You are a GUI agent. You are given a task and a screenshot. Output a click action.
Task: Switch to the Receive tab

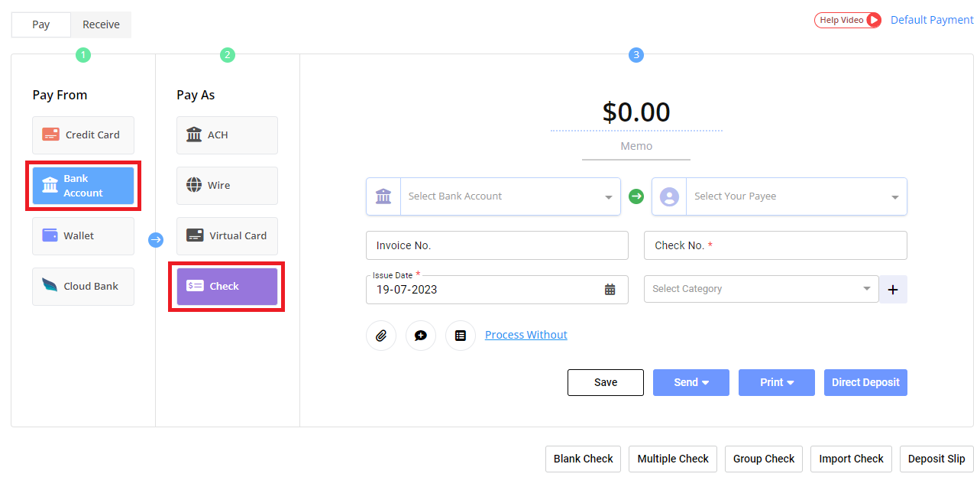(101, 24)
